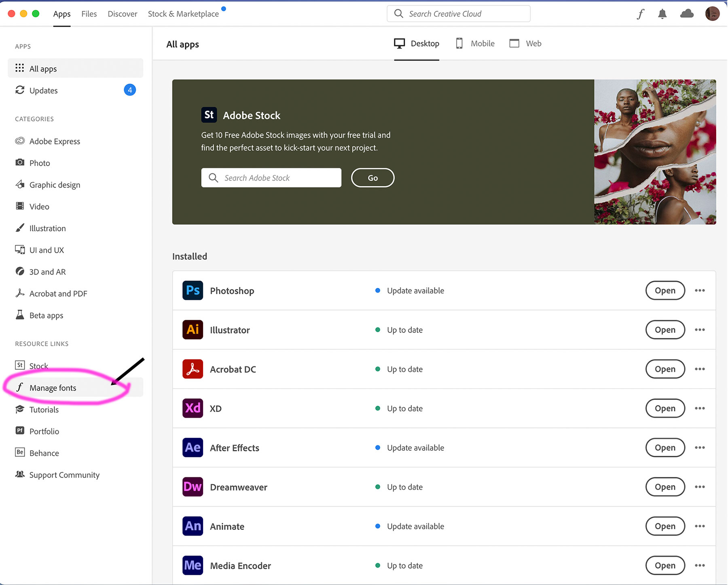
Task: Open the notifications bell
Action: (662, 14)
